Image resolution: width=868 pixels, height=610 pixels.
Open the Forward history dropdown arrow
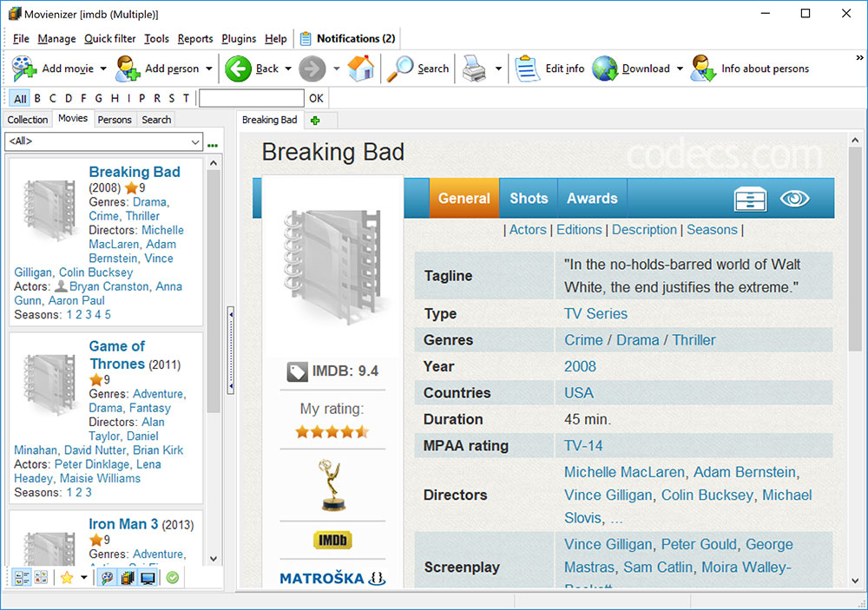(337, 69)
